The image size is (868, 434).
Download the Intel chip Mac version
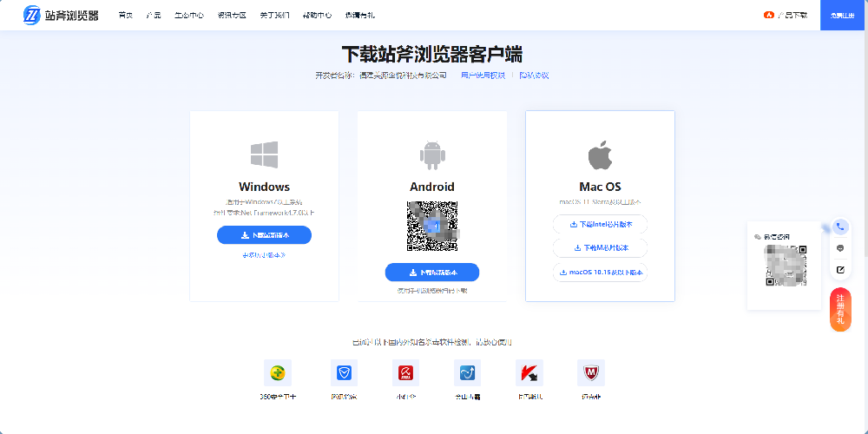coord(600,224)
